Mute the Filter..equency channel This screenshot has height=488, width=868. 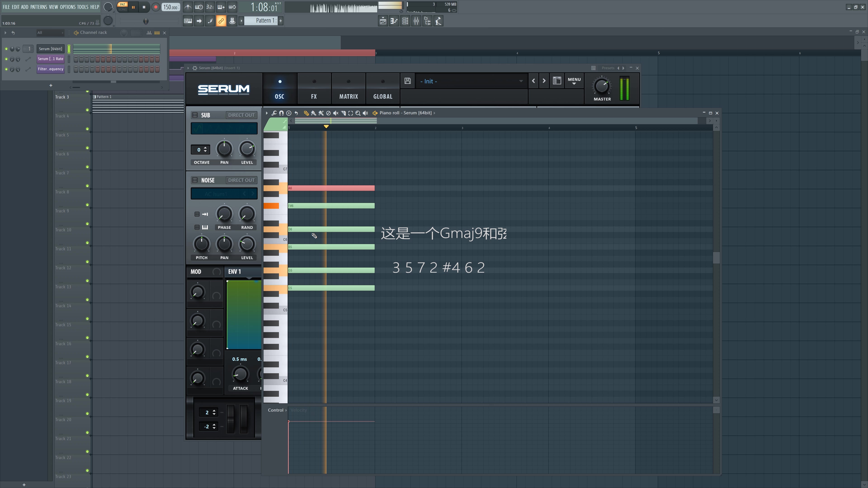point(6,69)
